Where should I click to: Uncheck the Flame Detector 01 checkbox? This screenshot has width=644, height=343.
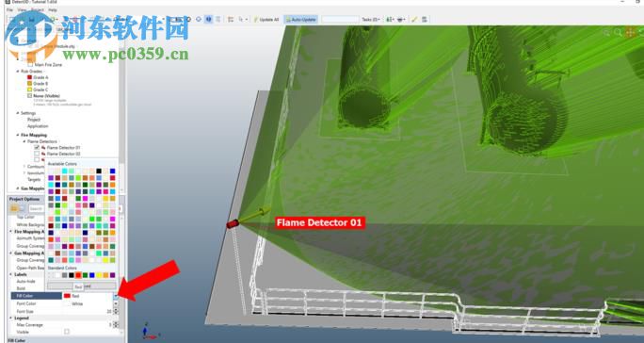click(37, 147)
